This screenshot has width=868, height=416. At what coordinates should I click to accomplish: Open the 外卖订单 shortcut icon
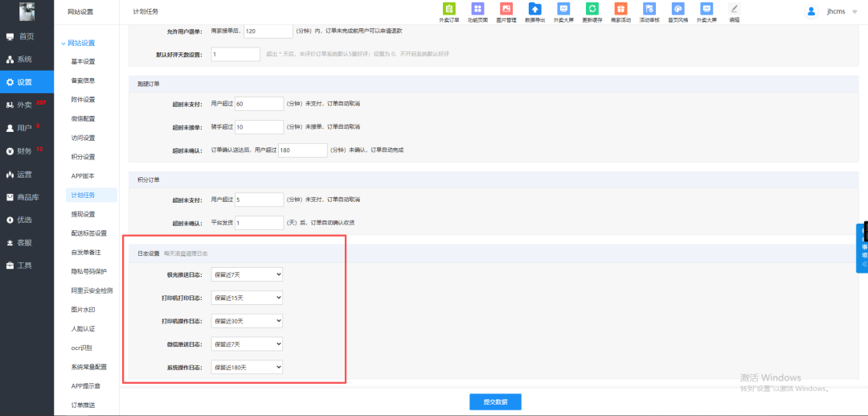(449, 11)
